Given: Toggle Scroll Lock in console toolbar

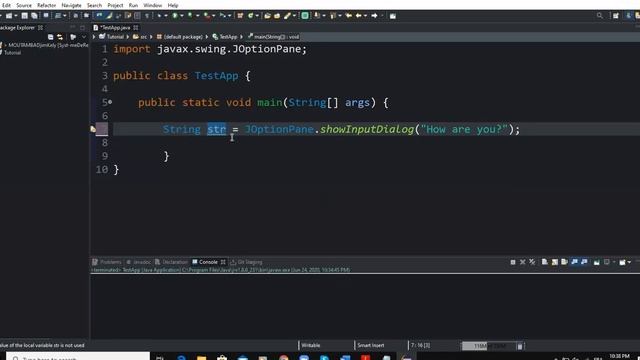Looking at the screenshot, I should click(554, 262).
